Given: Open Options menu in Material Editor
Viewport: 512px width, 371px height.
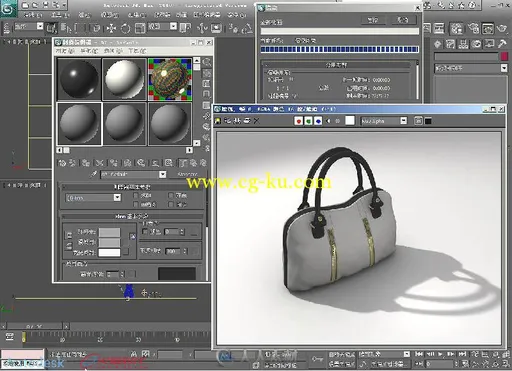Looking at the screenshot, I should point(113,51).
